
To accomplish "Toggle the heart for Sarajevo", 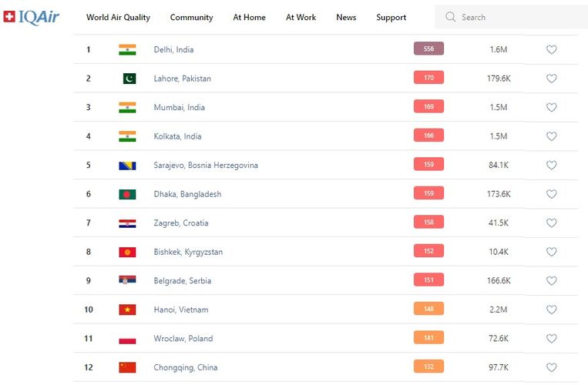I will (551, 166).
